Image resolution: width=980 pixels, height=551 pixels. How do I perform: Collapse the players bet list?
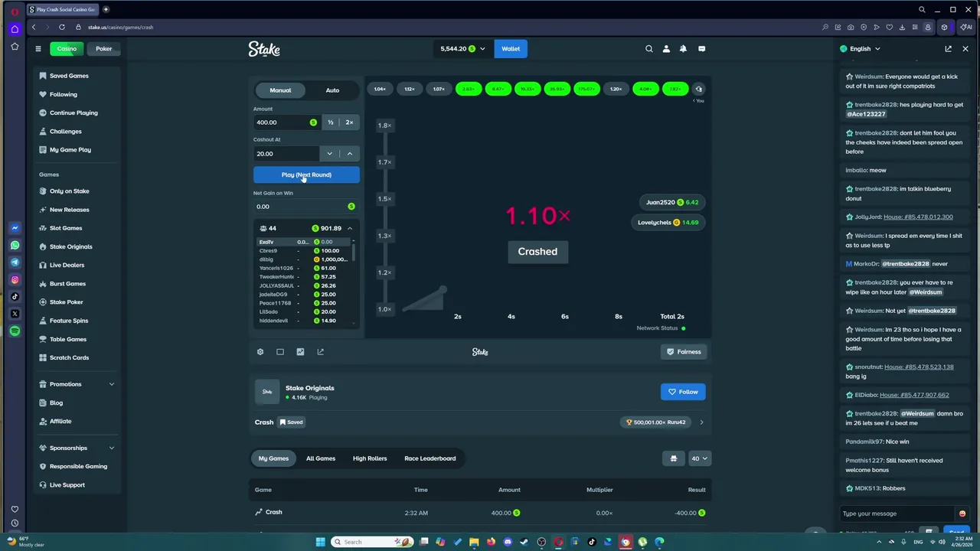tap(350, 228)
